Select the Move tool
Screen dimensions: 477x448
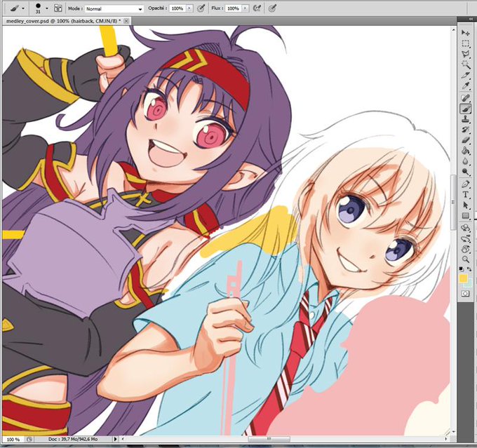[x=466, y=32]
